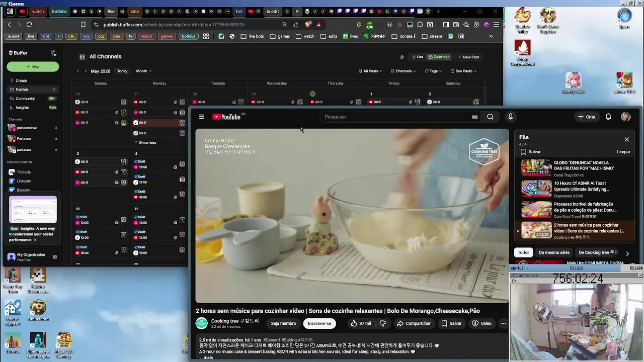
Task: Open YouTube notifications bell
Action: [608, 117]
